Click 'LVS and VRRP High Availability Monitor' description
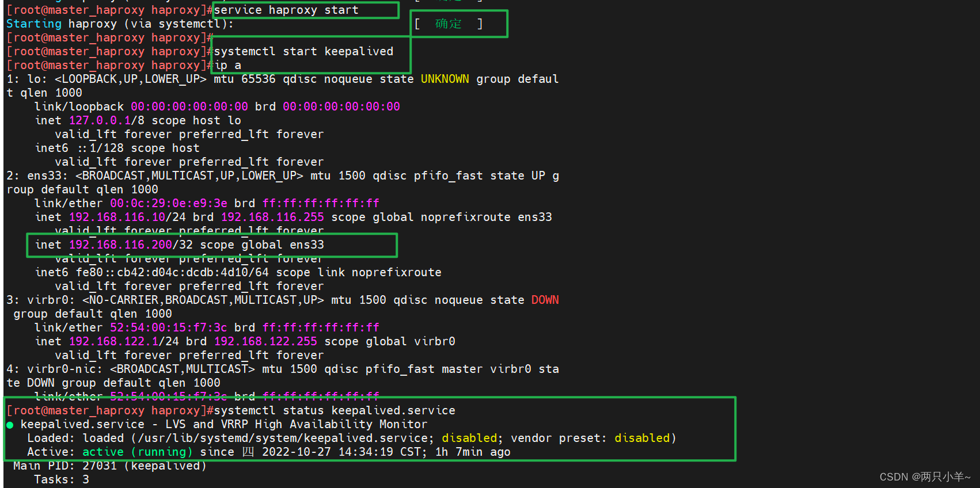Viewport: 980px width, 488px height. 297,424
